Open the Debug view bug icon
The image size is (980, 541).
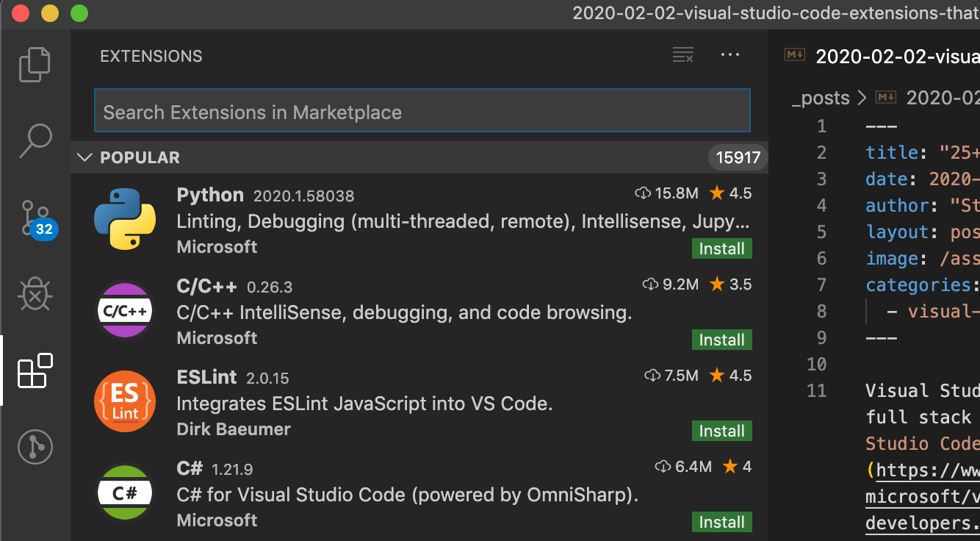35,295
